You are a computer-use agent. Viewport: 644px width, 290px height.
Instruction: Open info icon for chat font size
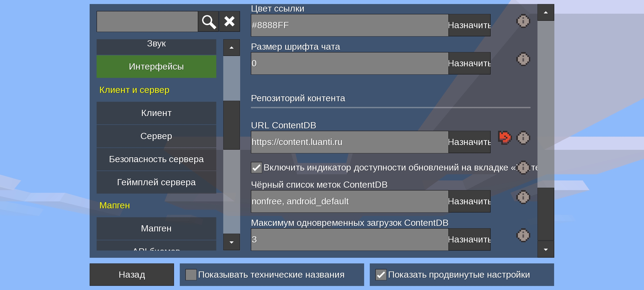pos(523,59)
